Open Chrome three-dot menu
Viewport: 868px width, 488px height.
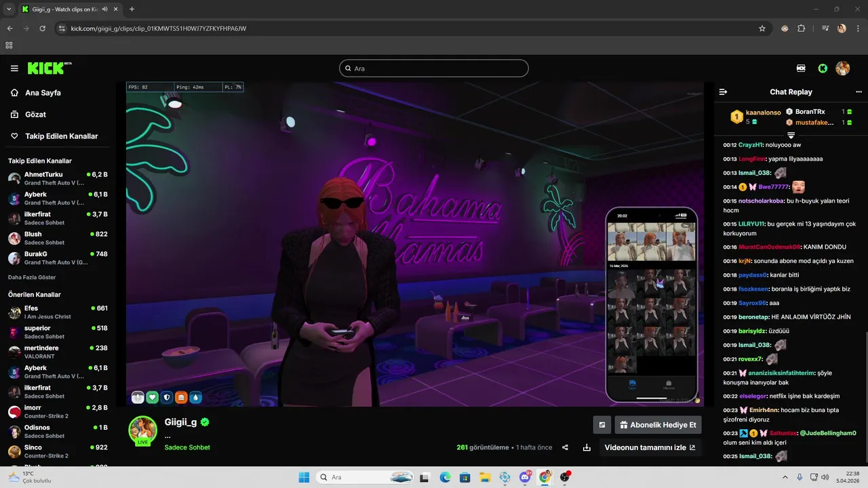[858, 28]
